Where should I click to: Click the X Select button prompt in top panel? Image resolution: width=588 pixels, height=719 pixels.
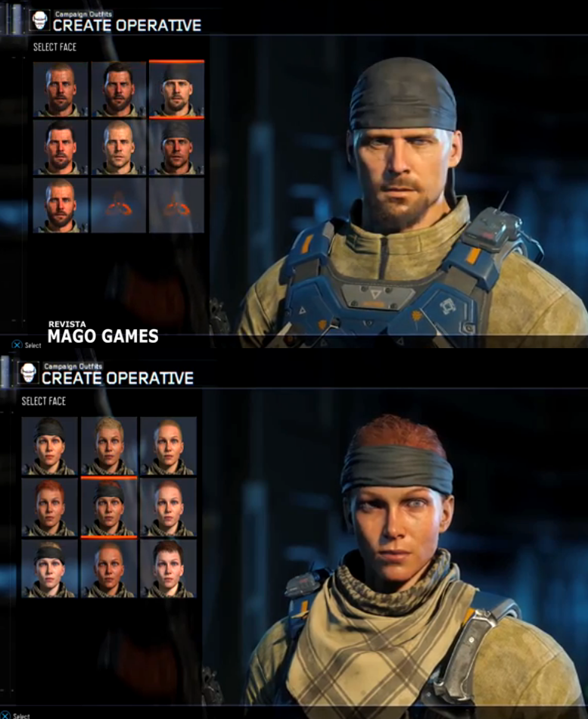26,345
